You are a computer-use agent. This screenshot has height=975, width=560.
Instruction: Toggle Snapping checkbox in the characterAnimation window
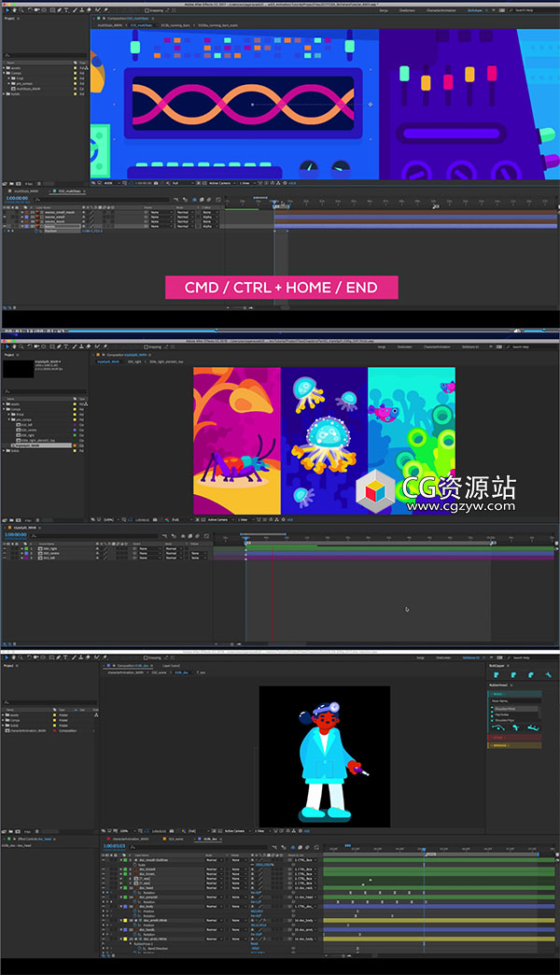[x=146, y=657]
